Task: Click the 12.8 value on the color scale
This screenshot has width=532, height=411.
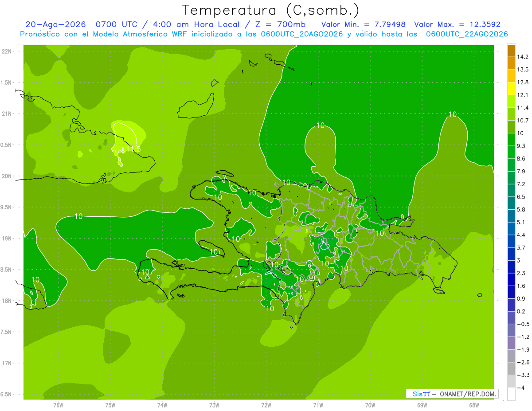Action: tap(523, 82)
